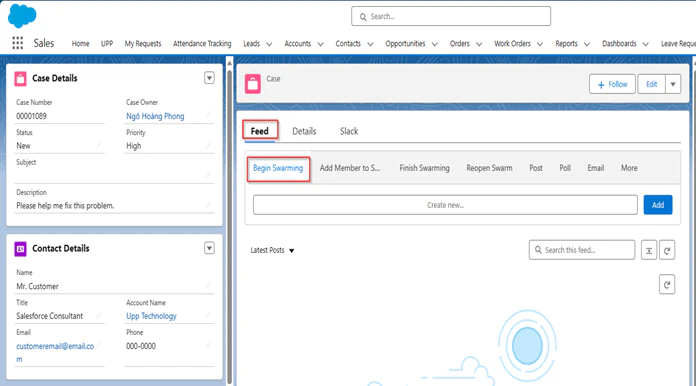The width and height of the screenshot is (696, 386).
Task: Expand the Opportunities navigation chevron
Action: [435, 44]
